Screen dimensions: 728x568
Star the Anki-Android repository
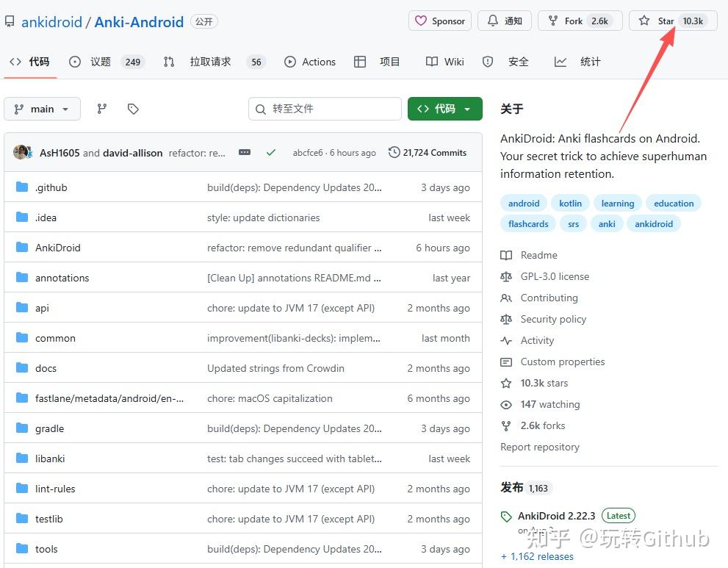point(673,21)
